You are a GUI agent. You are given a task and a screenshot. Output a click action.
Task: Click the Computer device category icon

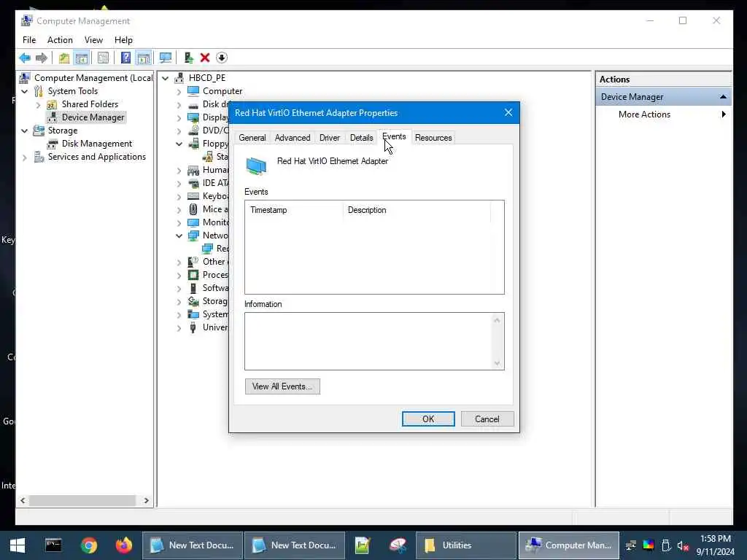click(x=193, y=90)
